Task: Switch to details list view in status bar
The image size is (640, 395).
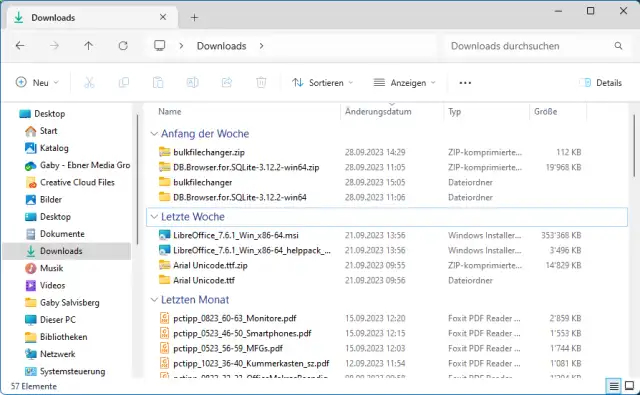Action: click(613, 386)
